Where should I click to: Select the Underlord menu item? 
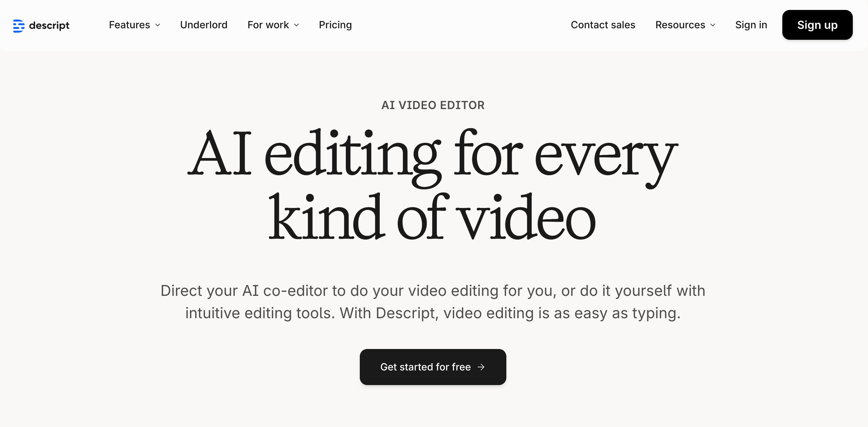[x=204, y=25]
